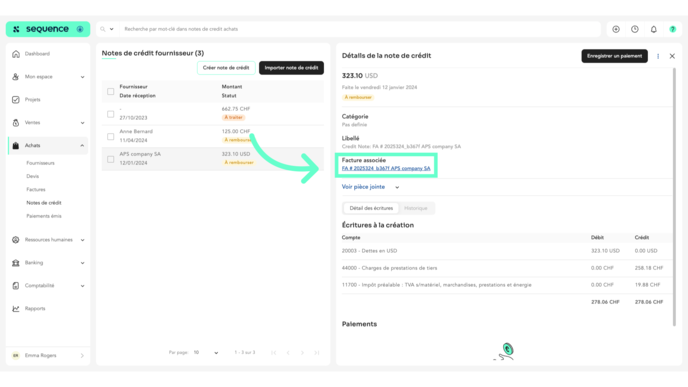
Task: Open Fournisseurs submenu item
Action: point(40,163)
